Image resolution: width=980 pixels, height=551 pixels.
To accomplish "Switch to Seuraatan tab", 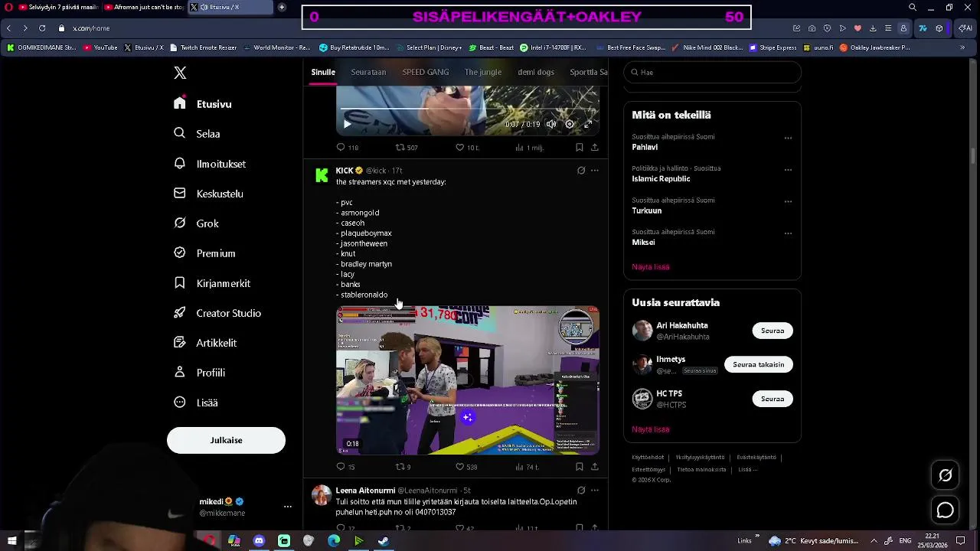I will (368, 72).
